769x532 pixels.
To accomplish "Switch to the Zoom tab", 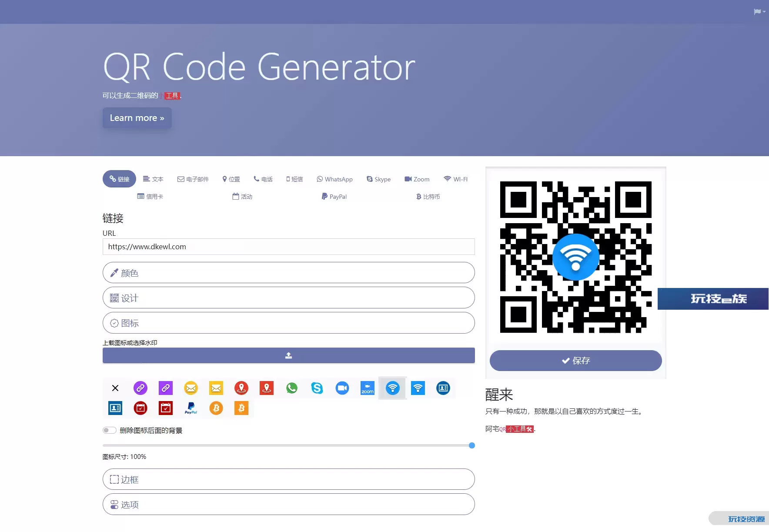I will point(417,179).
